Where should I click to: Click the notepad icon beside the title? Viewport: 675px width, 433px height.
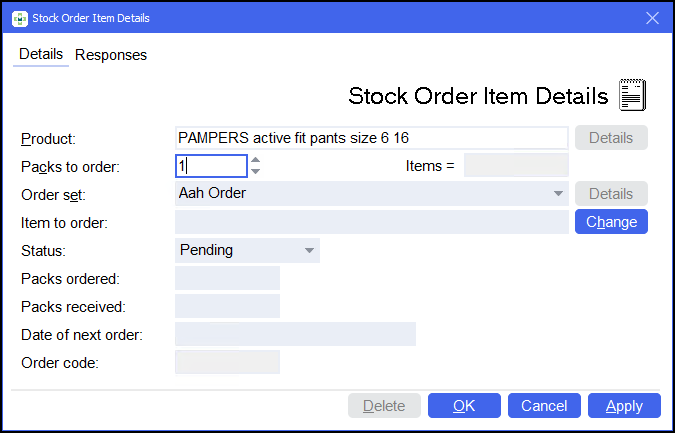[632, 94]
